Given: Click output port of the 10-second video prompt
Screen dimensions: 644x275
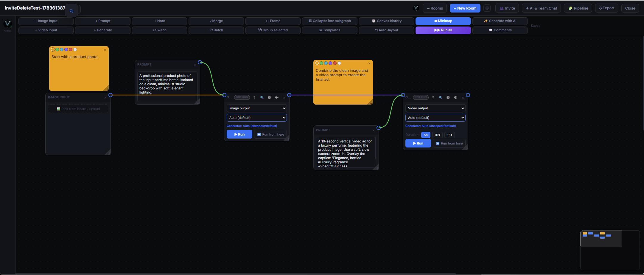Looking at the screenshot, I should (x=379, y=128).
